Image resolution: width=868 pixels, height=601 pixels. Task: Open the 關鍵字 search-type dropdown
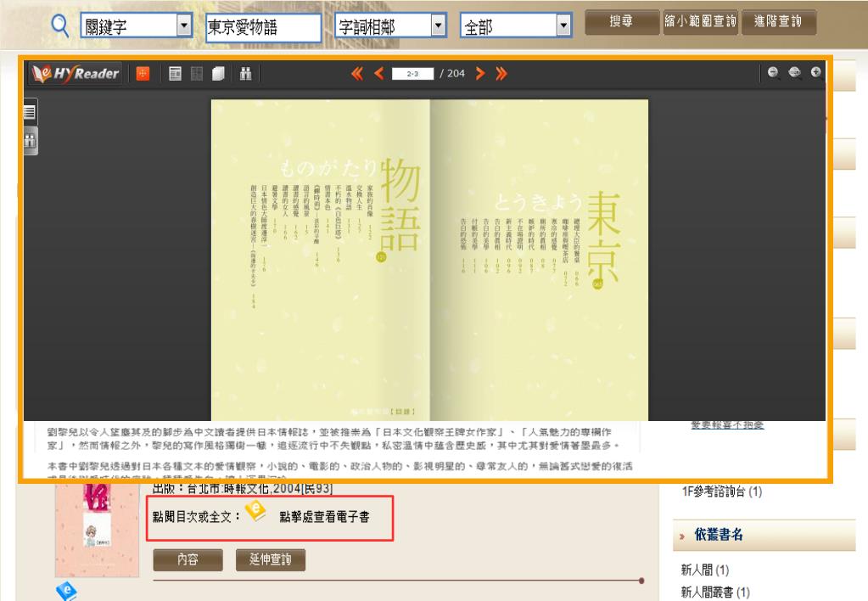pos(136,25)
